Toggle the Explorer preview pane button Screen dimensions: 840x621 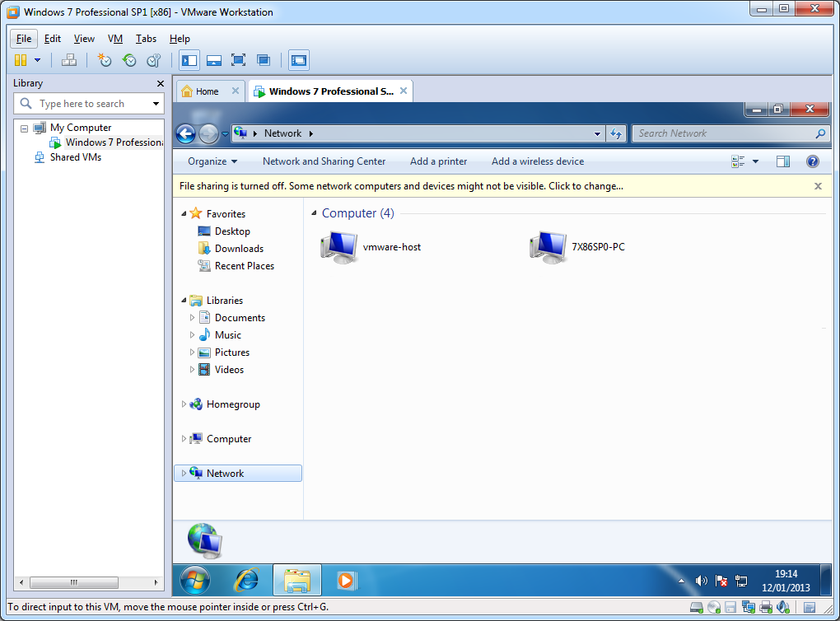coord(783,161)
